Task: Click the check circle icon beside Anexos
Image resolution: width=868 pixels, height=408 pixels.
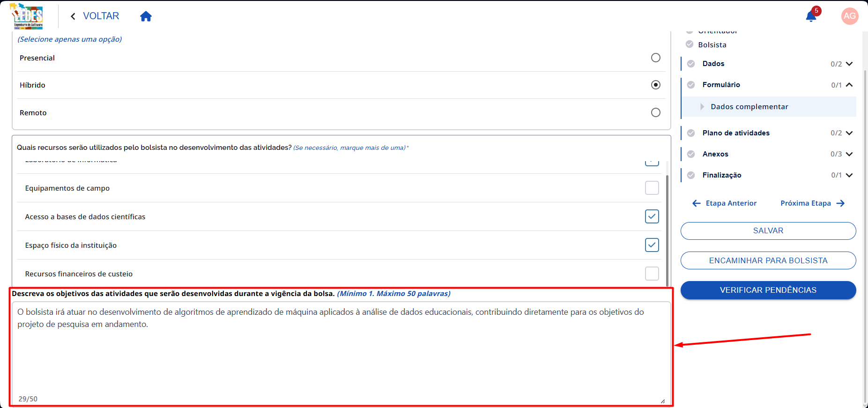Action: point(691,154)
